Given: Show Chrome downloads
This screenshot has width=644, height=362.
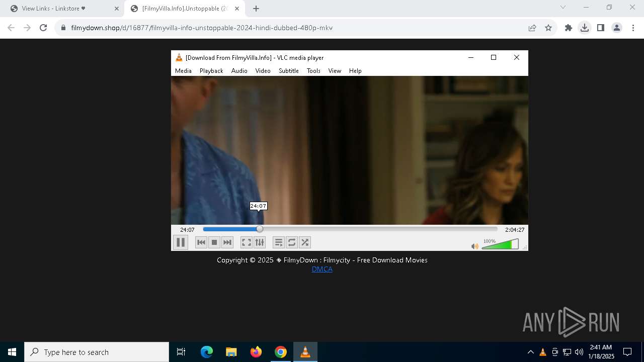Looking at the screenshot, I should coord(585,28).
